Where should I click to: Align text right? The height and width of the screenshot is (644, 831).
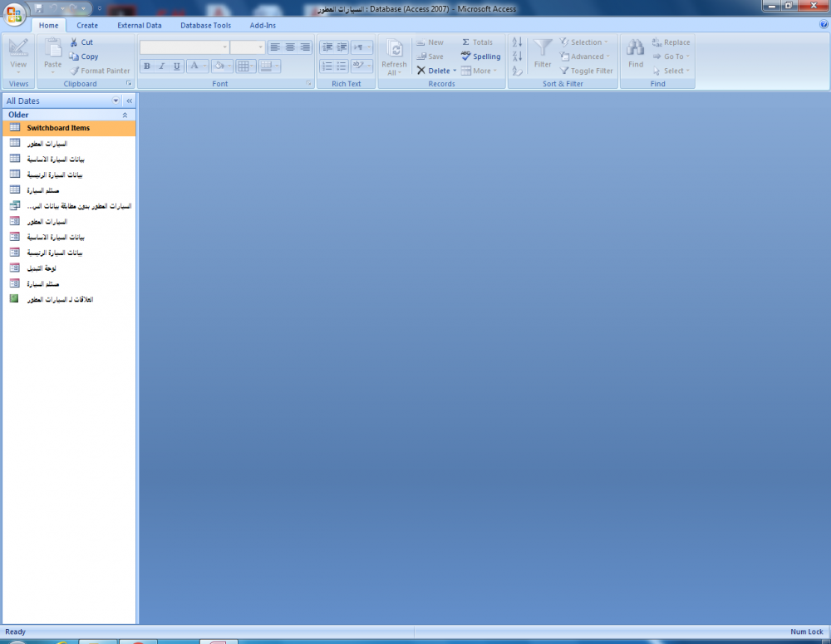click(305, 47)
